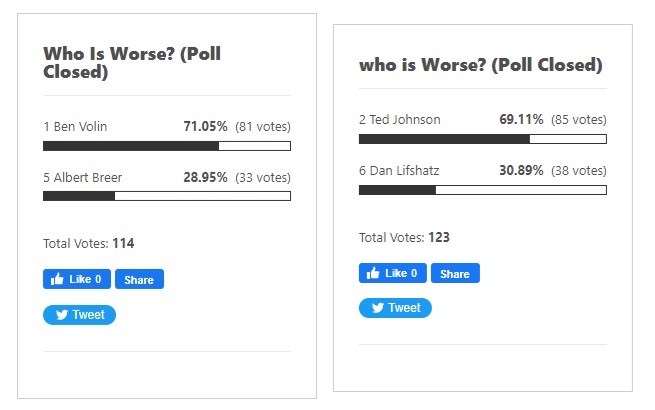Select the "5 Albert Breer" option label

click(82, 178)
